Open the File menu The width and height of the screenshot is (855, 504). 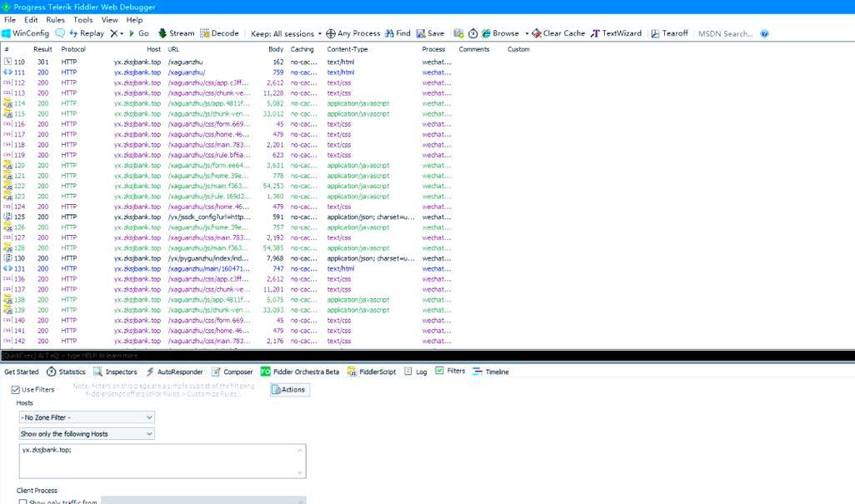click(x=10, y=20)
